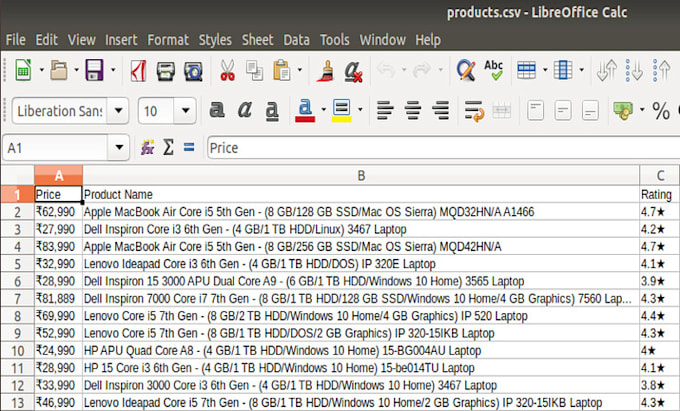Open the File menu
This screenshot has width=680, height=411.
[x=16, y=40]
